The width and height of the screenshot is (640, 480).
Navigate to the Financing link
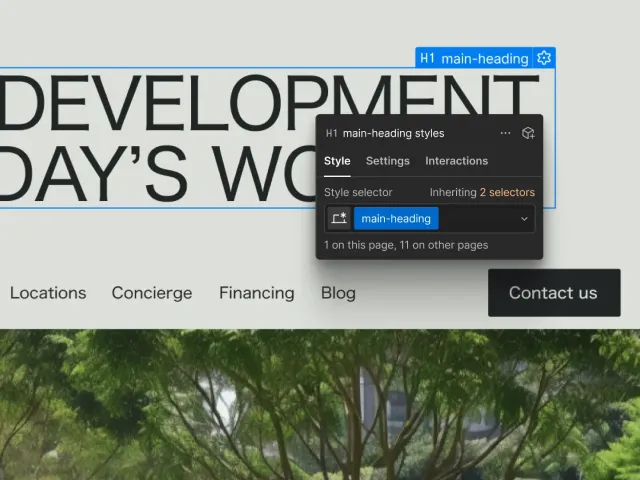coord(257,293)
